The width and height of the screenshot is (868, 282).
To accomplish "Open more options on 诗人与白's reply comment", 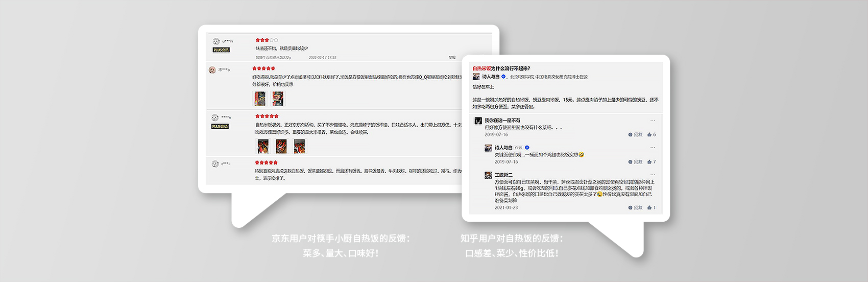I will [653, 148].
